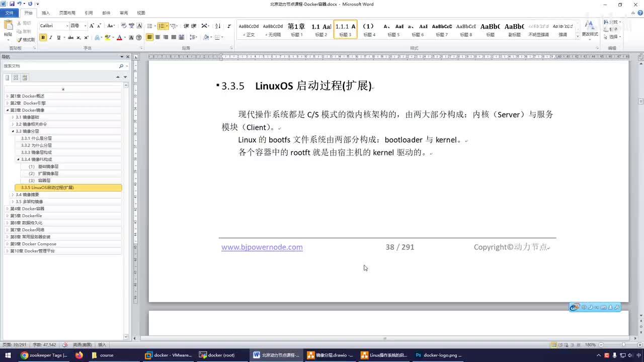Click the increase indent icon
Screen dimensions: 644x362
[x=194, y=26]
